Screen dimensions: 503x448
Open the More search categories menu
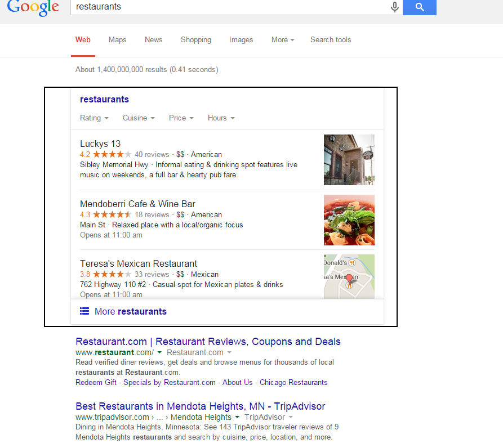tap(283, 40)
